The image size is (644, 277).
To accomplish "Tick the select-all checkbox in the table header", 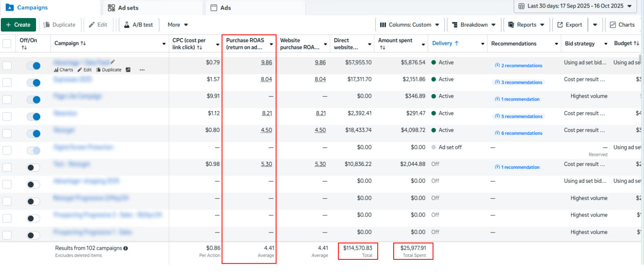I will 7,44.
